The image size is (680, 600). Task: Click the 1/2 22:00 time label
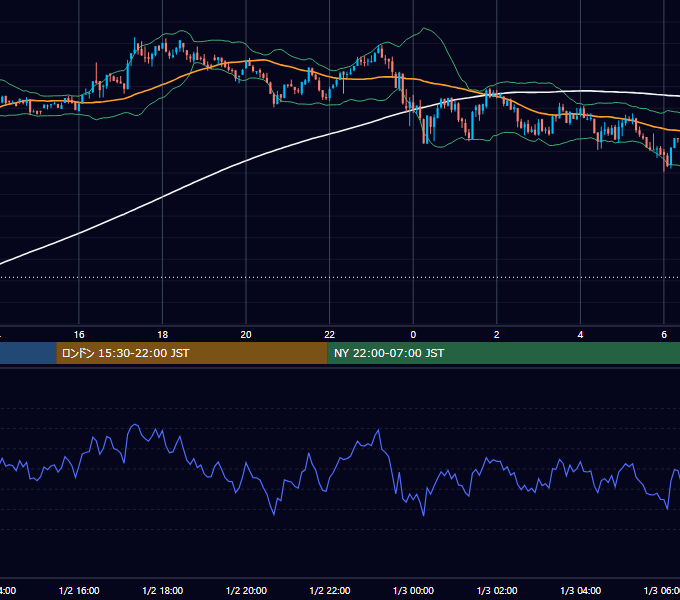coord(330,590)
